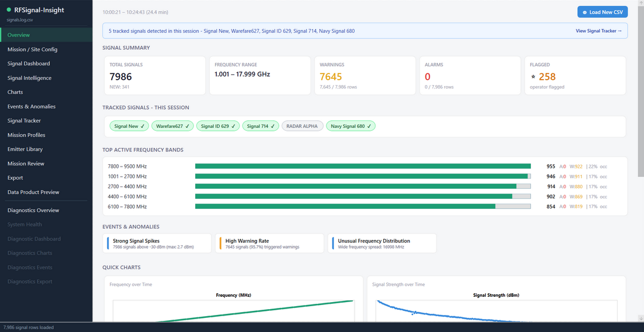The image size is (644, 332).
Task: Click the Frequency Range card
Action: click(260, 76)
